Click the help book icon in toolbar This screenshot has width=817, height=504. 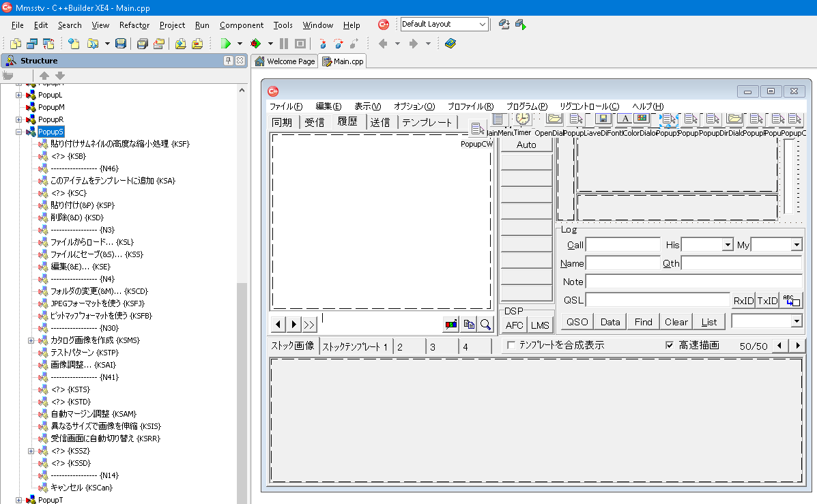click(x=450, y=44)
